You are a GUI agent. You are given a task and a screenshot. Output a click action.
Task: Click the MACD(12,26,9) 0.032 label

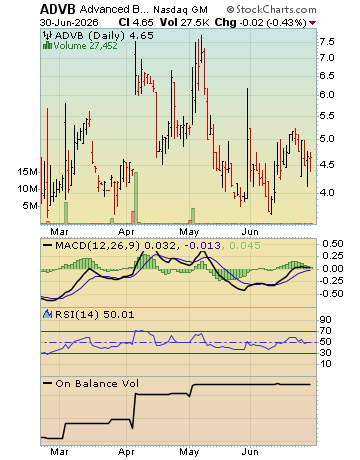pos(115,246)
